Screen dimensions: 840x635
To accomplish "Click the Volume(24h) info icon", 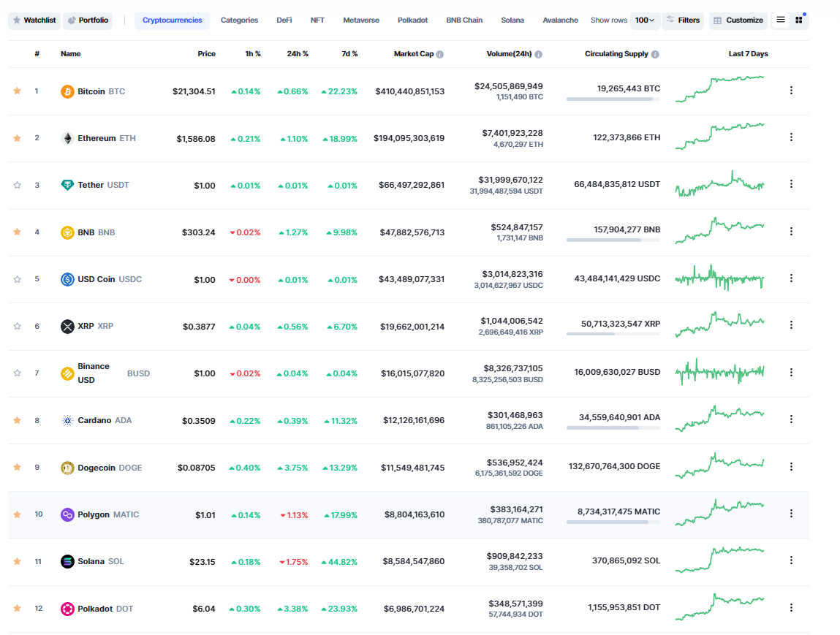I will point(539,54).
